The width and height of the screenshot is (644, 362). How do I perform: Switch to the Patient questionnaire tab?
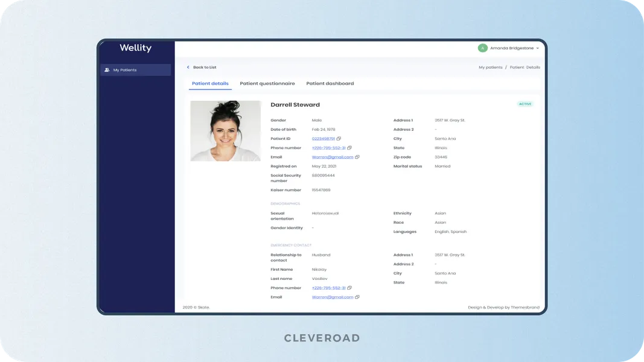[267, 83]
